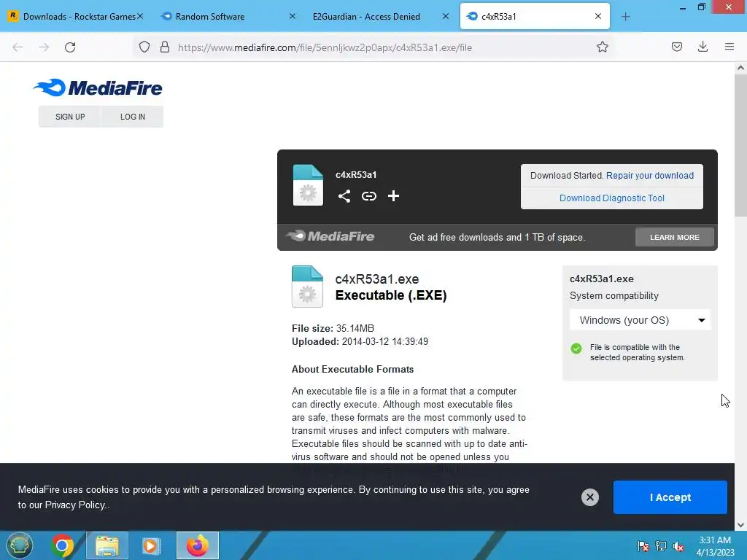The image size is (747, 560).
Task: Click the LEARN MORE button
Action: pyautogui.click(x=675, y=237)
